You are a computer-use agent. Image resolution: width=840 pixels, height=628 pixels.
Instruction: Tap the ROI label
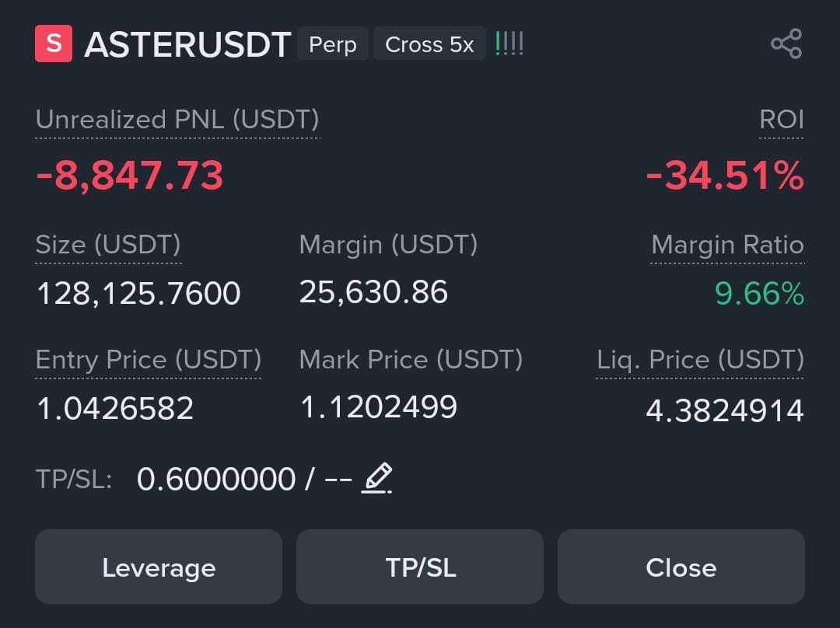(782, 120)
